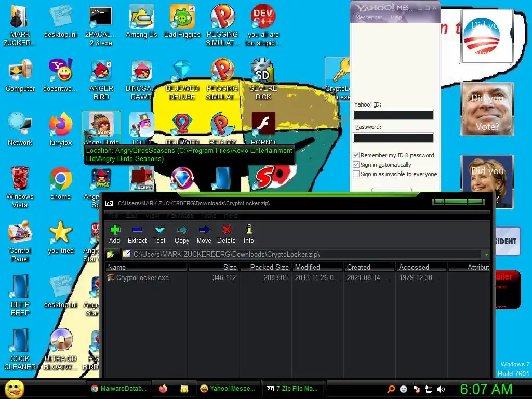The width and height of the screenshot is (532, 399).
Task: Sort by the Size column header
Action: pos(214,267)
